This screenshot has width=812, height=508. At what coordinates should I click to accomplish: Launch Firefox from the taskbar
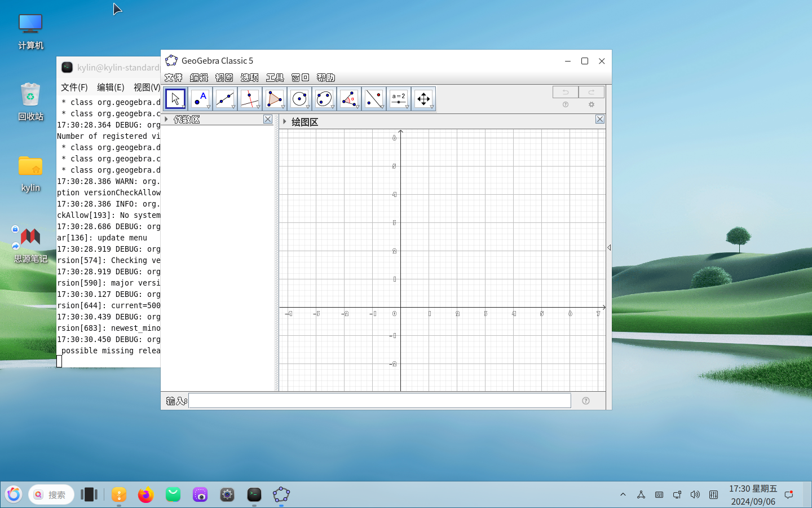(x=146, y=495)
